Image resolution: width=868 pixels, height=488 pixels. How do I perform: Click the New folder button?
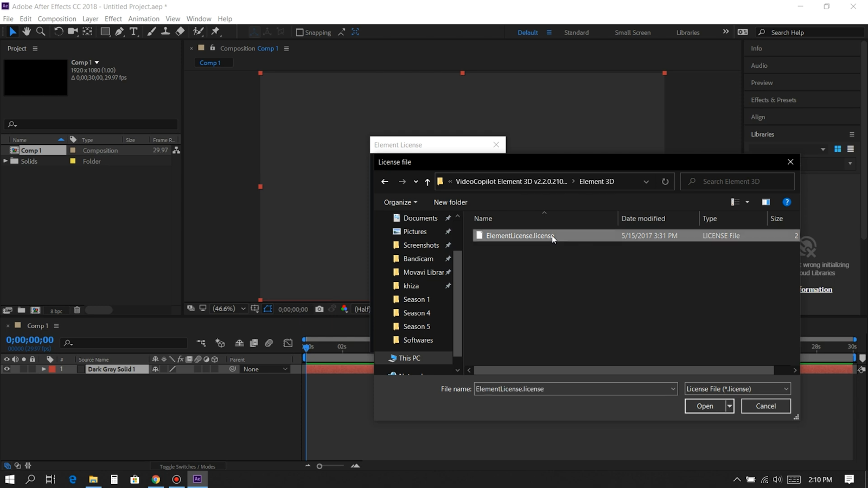450,202
